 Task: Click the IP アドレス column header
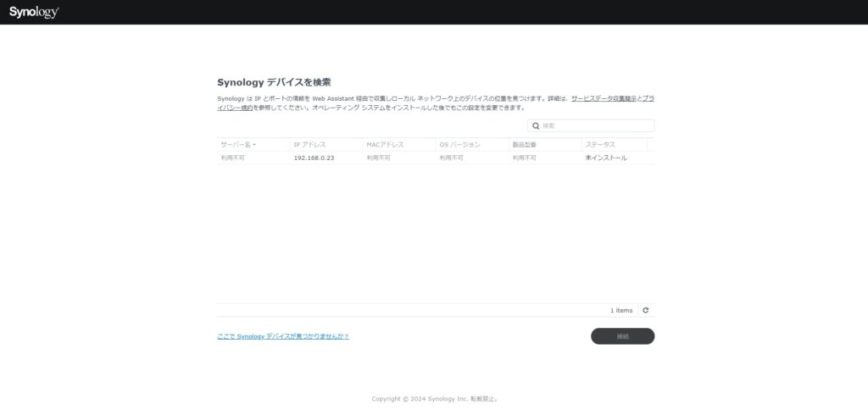point(326,144)
